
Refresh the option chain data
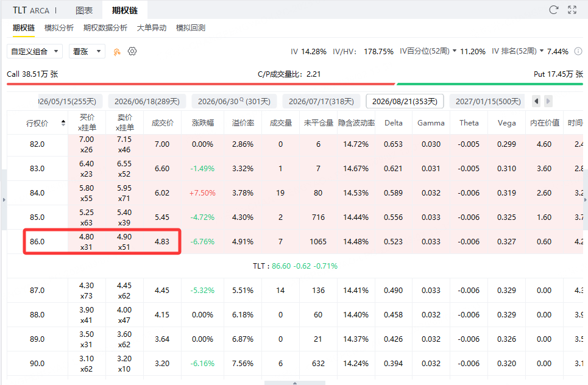[553, 10]
